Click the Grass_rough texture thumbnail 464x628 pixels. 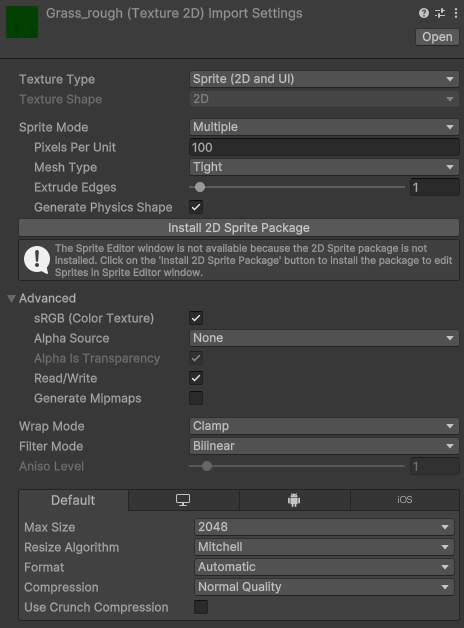point(22,22)
